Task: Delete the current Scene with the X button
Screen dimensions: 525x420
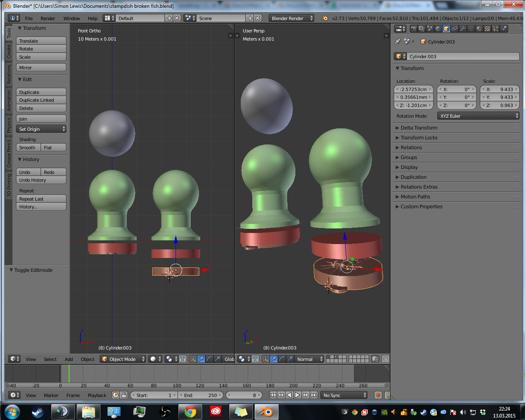Action: (x=258, y=18)
